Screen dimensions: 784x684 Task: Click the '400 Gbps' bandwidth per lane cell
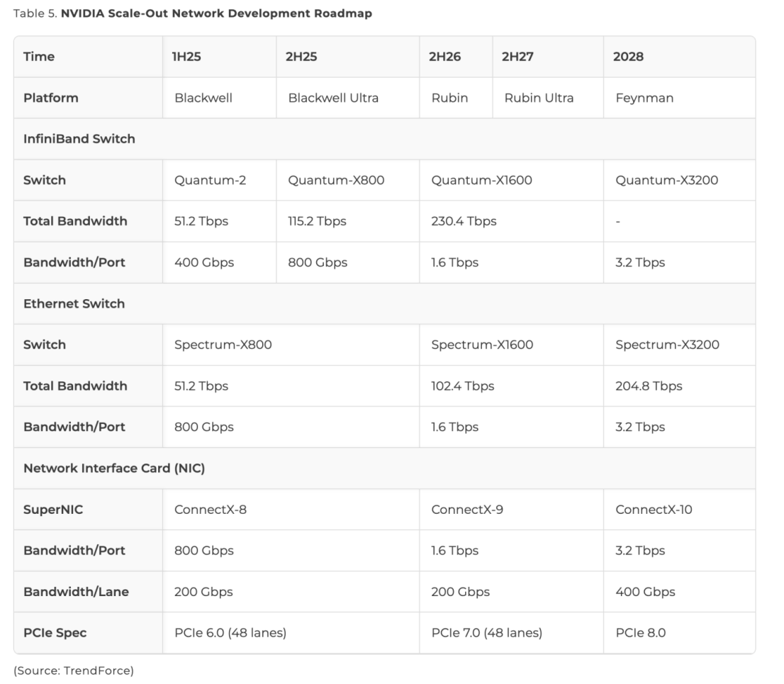click(x=645, y=591)
